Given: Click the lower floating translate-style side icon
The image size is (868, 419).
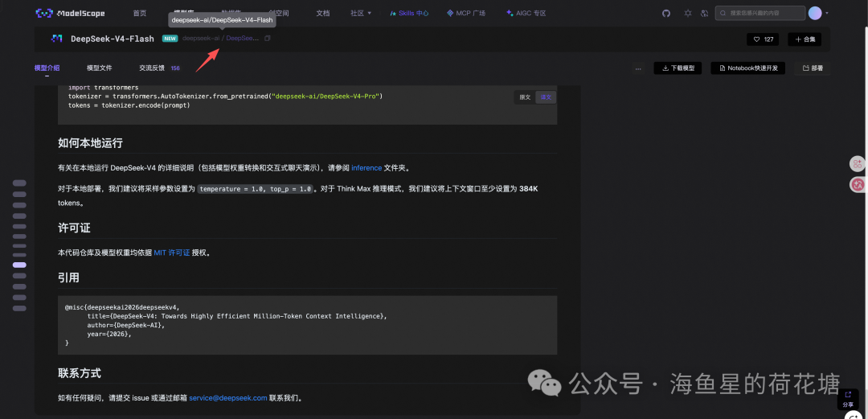Looking at the screenshot, I should tap(858, 185).
